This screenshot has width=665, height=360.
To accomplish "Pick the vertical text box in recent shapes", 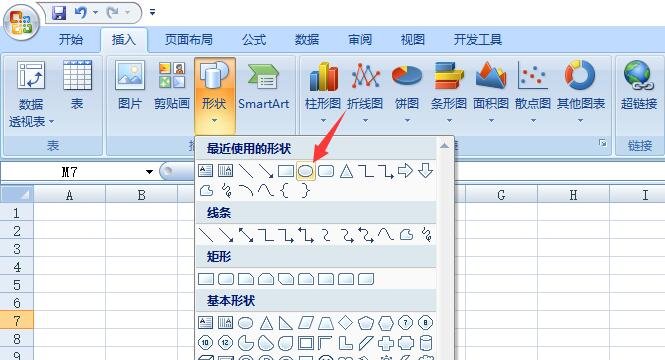I will [x=225, y=171].
